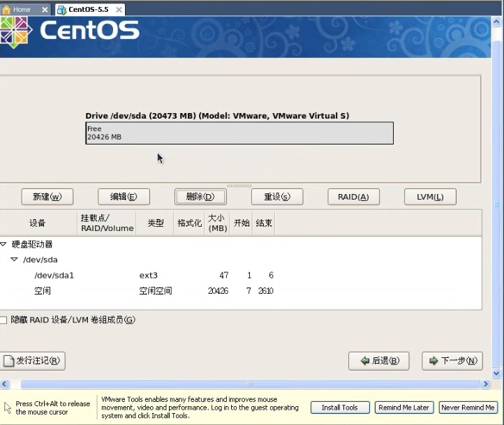
Task: Select the /dev/sda1 partition row
Action: 241,275
